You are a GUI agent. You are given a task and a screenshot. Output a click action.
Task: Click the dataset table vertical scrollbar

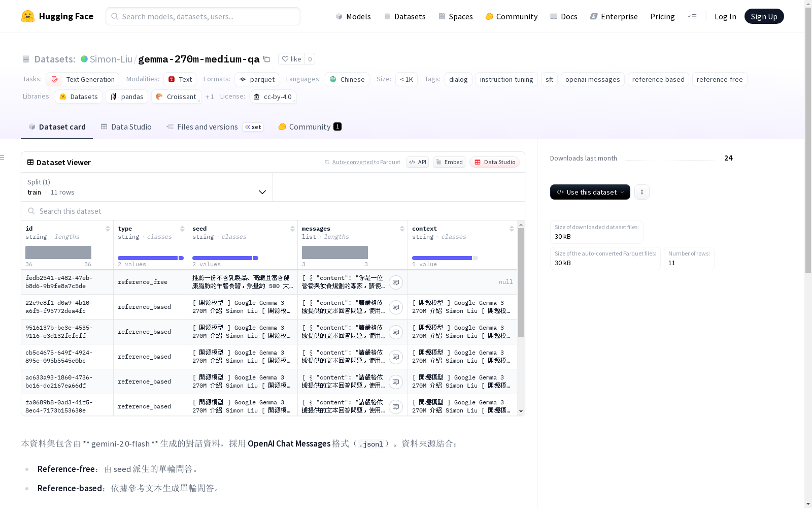coord(521,282)
